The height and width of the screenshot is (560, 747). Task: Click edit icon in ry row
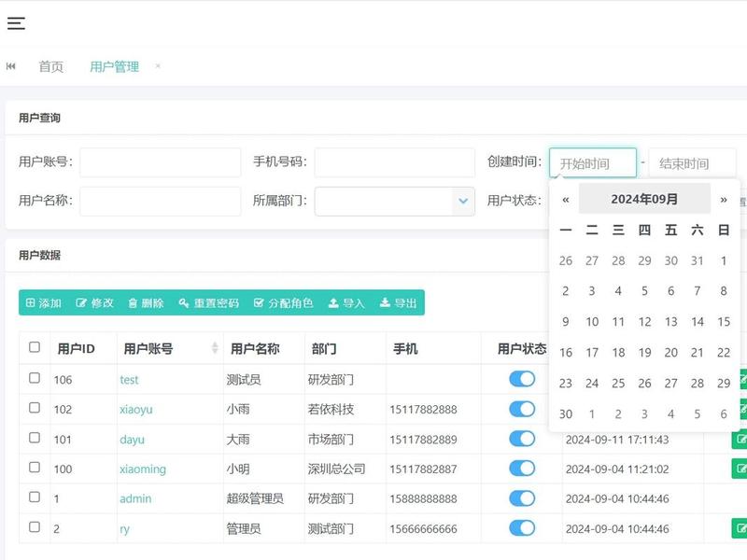click(740, 528)
